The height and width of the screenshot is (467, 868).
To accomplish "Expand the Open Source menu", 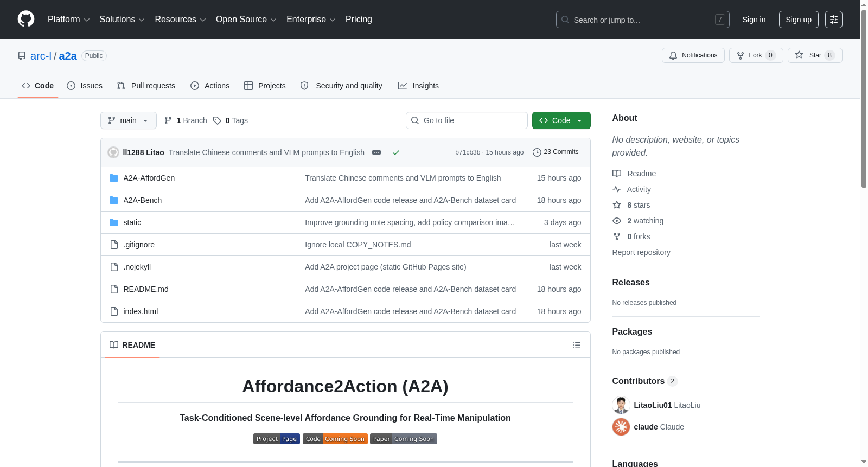I will [246, 20].
